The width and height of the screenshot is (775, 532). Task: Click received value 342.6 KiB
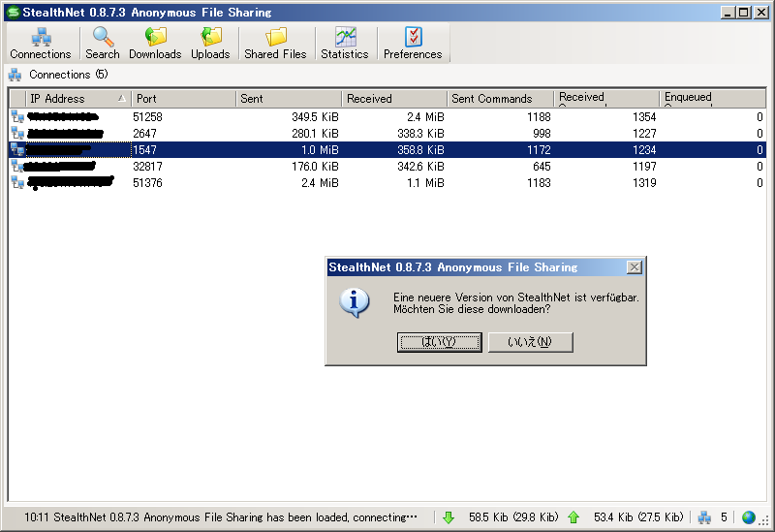click(x=420, y=166)
